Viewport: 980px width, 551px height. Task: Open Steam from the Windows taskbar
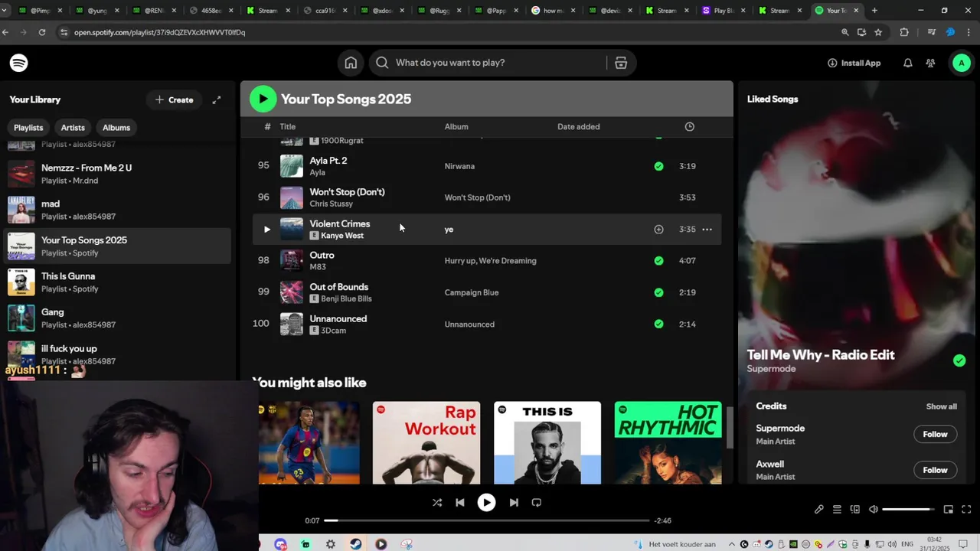click(x=356, y=544)
